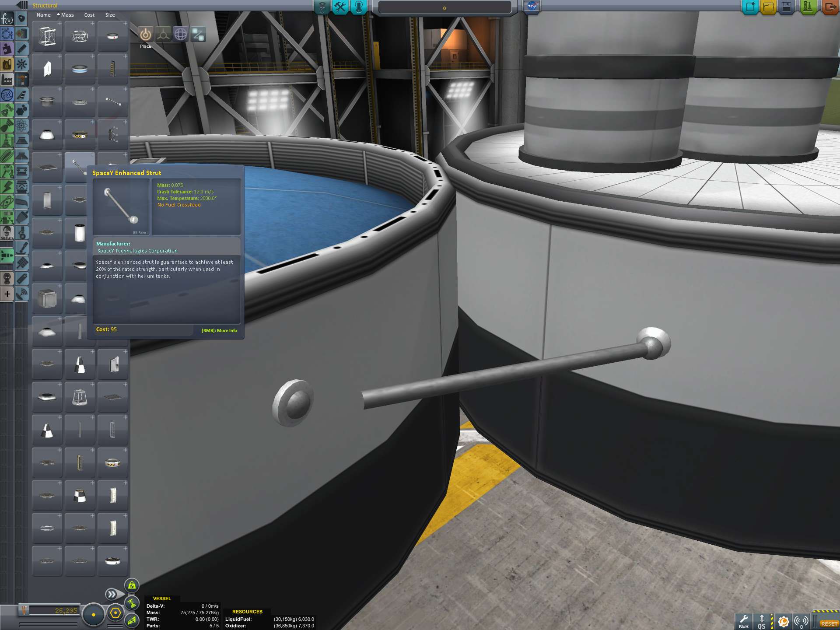The image size is (840, 630).
Task: Click the vessel name field
Action: pos(444,8)
